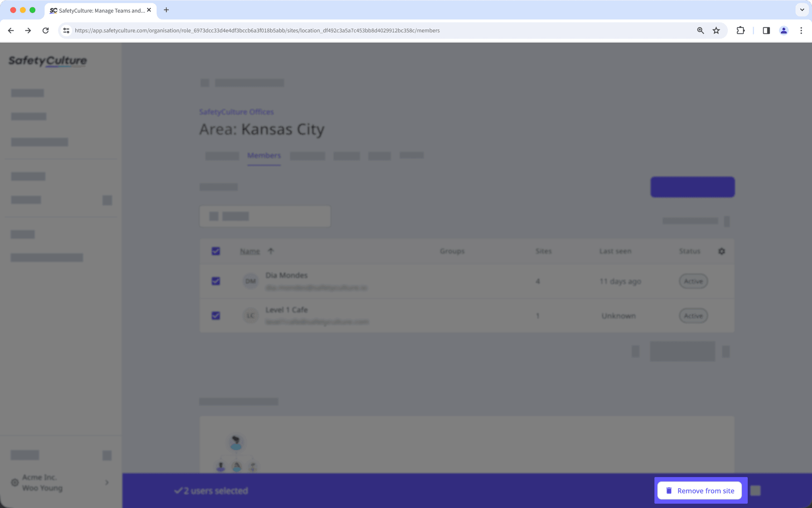This screenshot has width=812, height=508.
Task: Open the browser three-dot menu
Action: coord(800,30)
